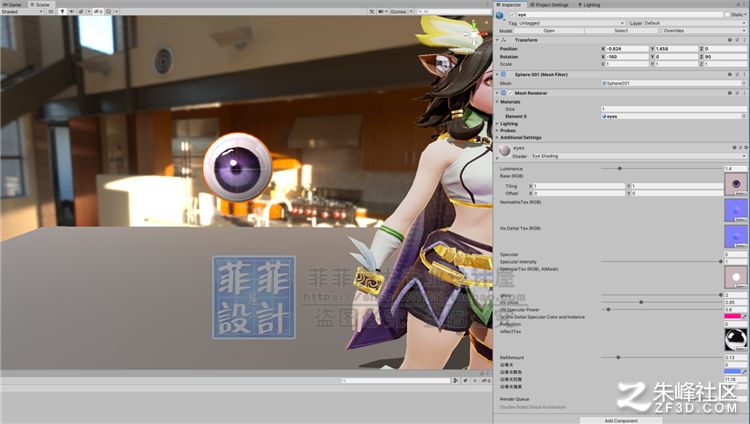Switch to Inspector tab
Viewport: 750px width, 424px height.
tap(509, 4)
